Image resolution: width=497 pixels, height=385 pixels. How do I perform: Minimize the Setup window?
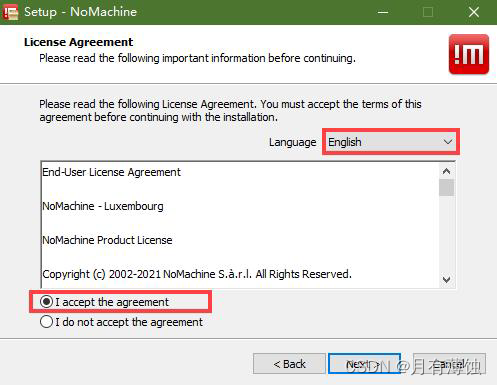(x=383, y=12)
